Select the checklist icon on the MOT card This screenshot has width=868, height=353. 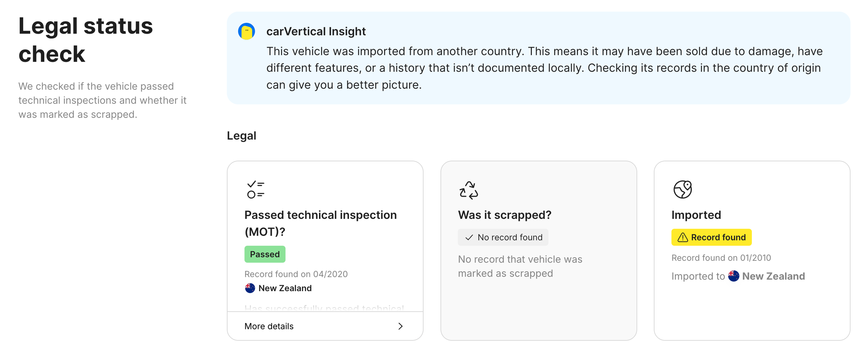[x=255, y=190]
